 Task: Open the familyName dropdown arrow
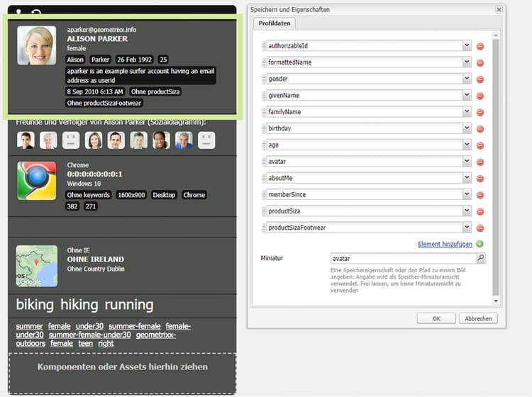(x=467, y=111)
